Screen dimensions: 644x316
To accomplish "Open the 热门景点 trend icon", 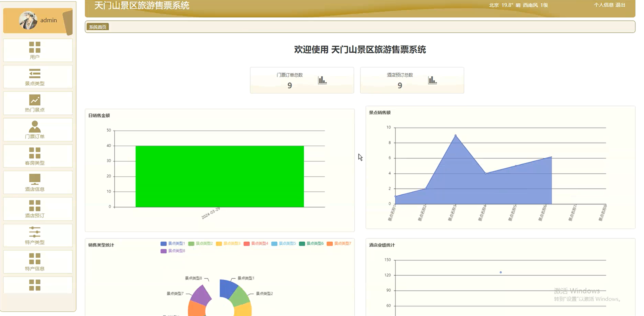I will (35, 100).
